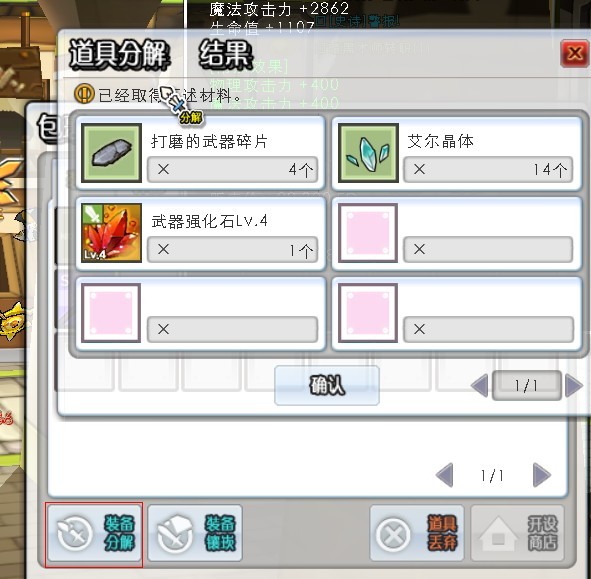Click the 艾尔晶体 quantity field showing 14个
Screen dimensions: 591x579
(488, 170)
